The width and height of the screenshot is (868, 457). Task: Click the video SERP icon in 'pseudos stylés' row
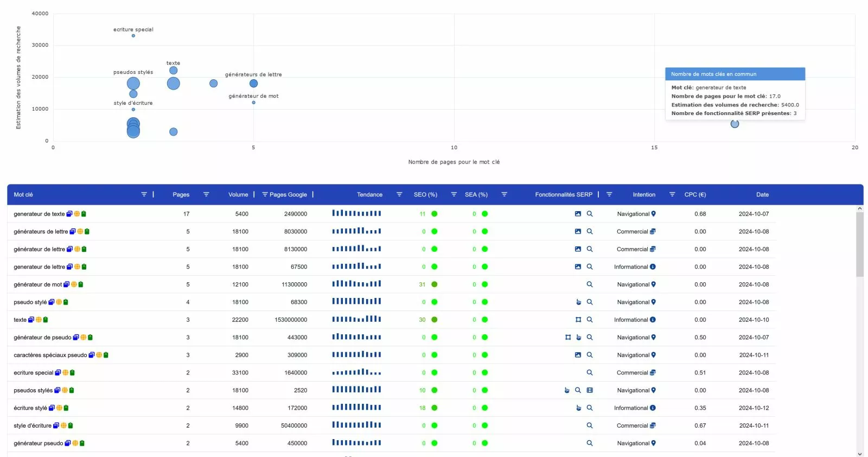(590, 390)
